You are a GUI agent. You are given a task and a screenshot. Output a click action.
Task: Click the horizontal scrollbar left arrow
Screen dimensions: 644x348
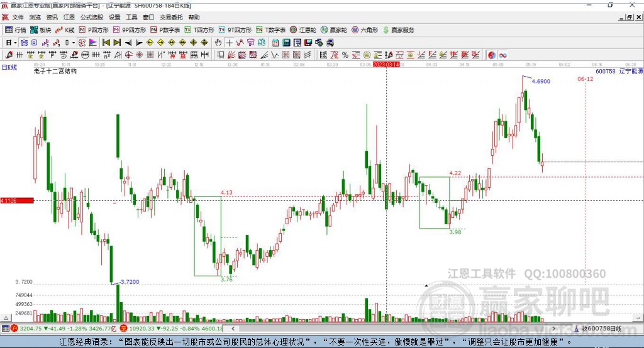233,329
